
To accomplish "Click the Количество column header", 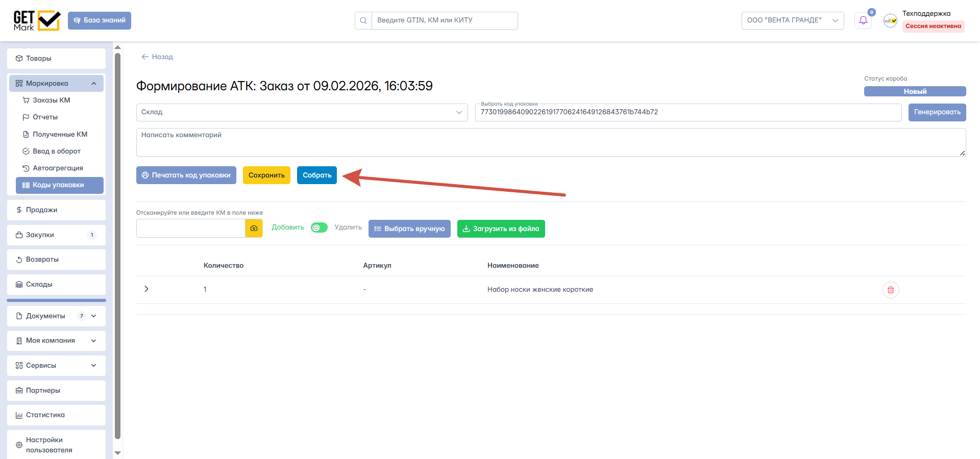I will pos(224,265).
